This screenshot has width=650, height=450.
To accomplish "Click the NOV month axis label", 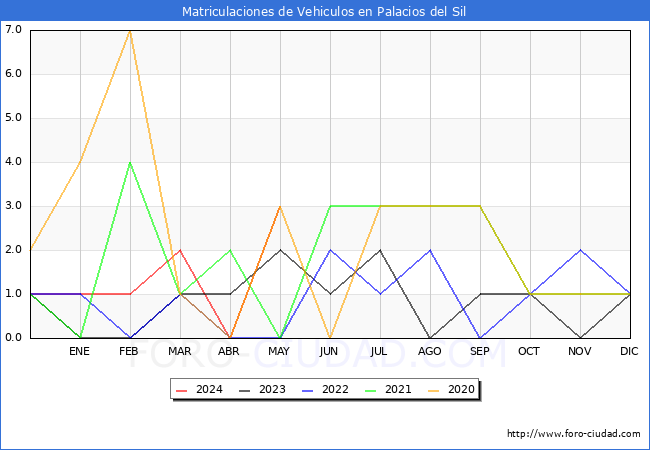I will [580, 351].
